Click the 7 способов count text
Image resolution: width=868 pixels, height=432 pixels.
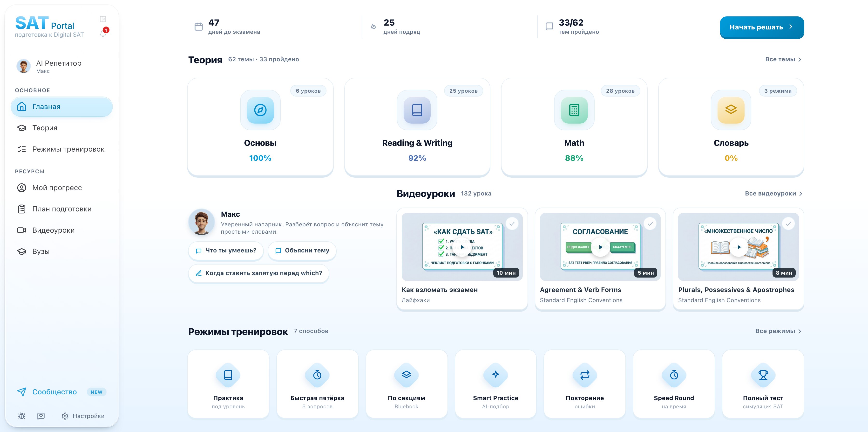tap(311, 331)
